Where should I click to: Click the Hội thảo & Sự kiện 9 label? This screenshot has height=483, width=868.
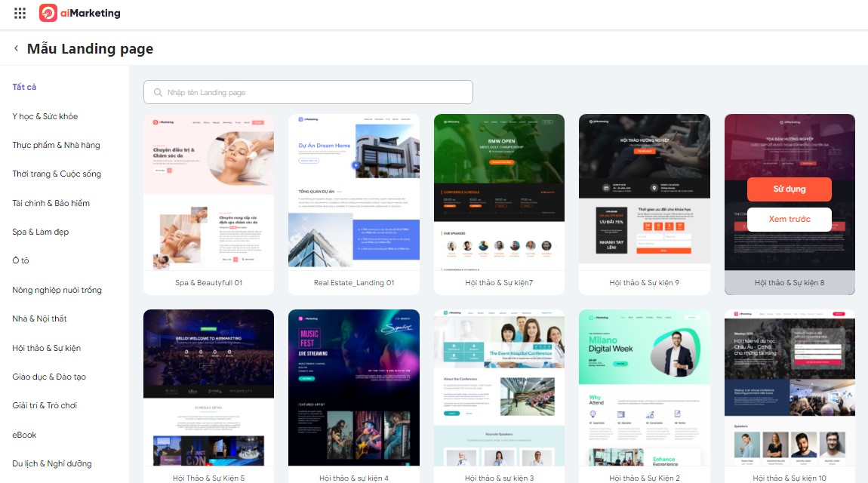coord(645,283)
